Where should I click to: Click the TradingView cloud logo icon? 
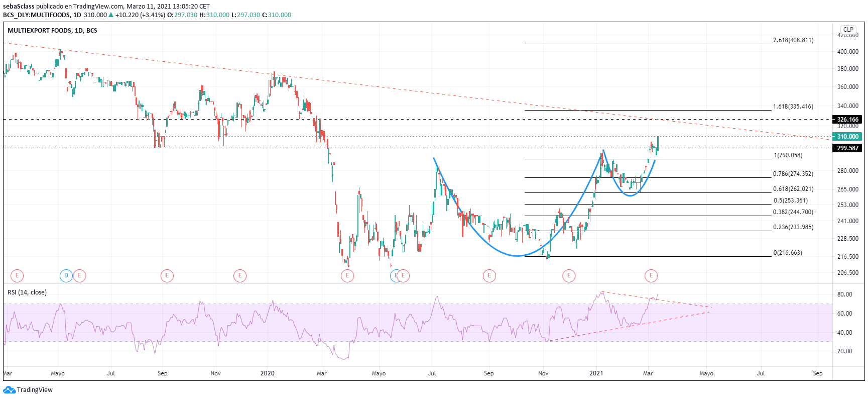9,390
